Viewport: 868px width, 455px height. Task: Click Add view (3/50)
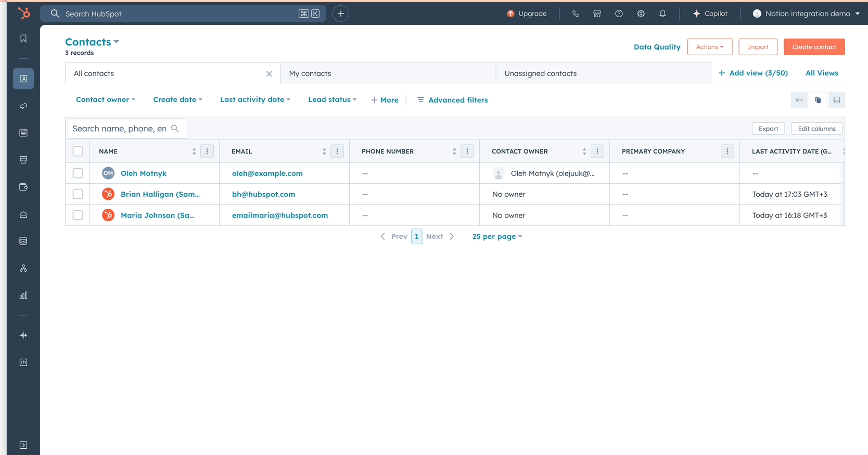(753, 73)
